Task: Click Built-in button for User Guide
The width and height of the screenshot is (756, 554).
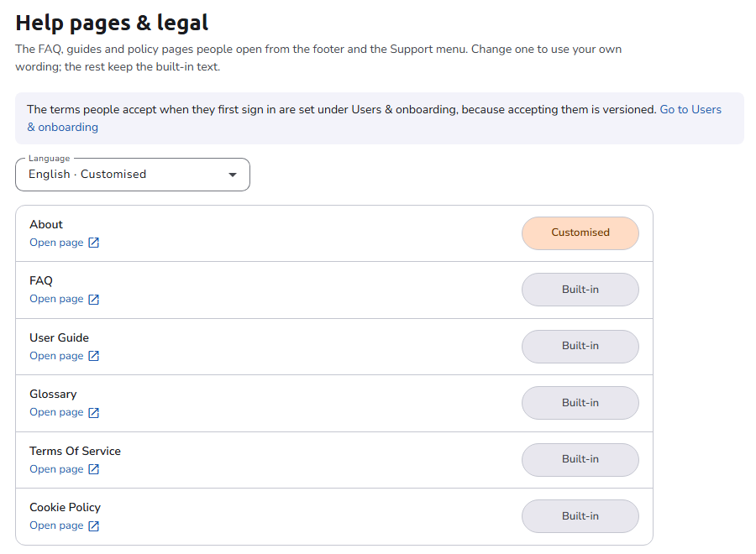Action: (580, 347)
